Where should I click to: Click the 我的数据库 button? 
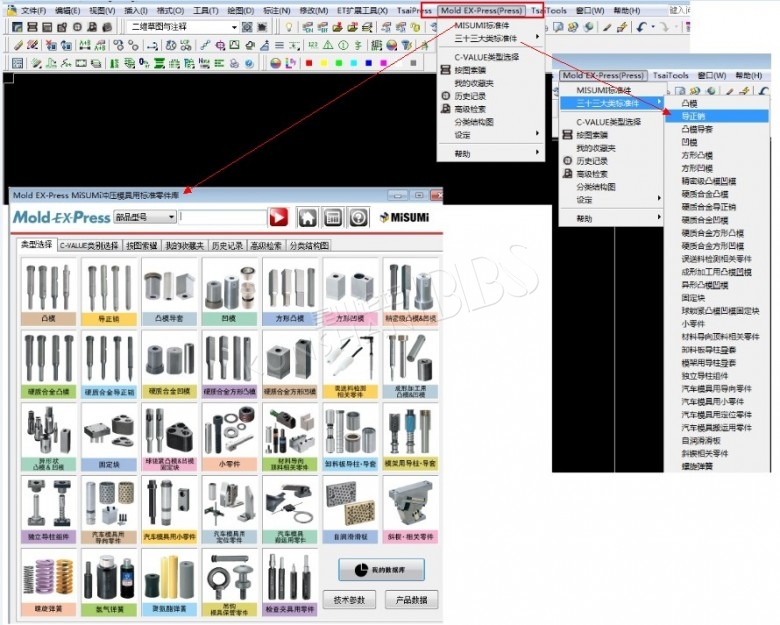coord(382,570)
